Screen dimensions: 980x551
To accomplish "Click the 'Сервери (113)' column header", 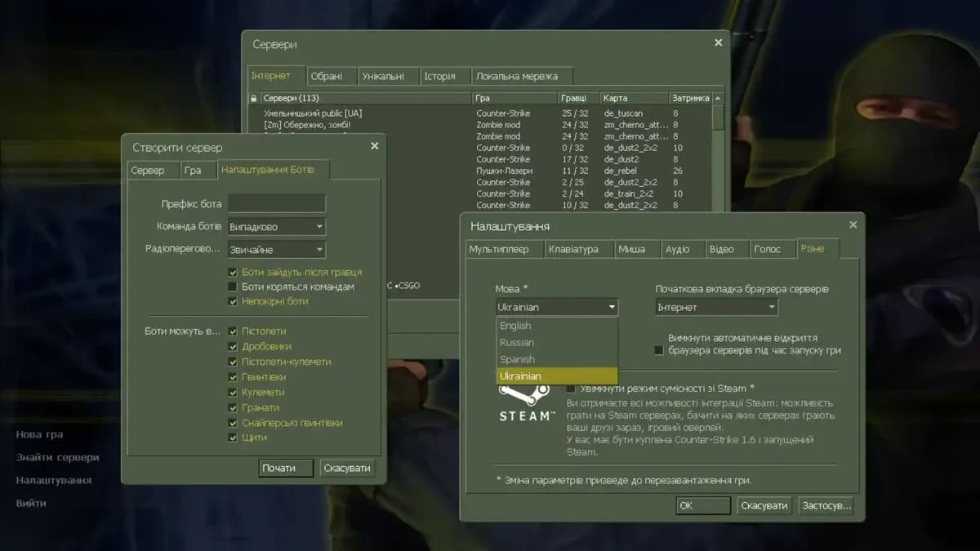I will tap(366, 98).
